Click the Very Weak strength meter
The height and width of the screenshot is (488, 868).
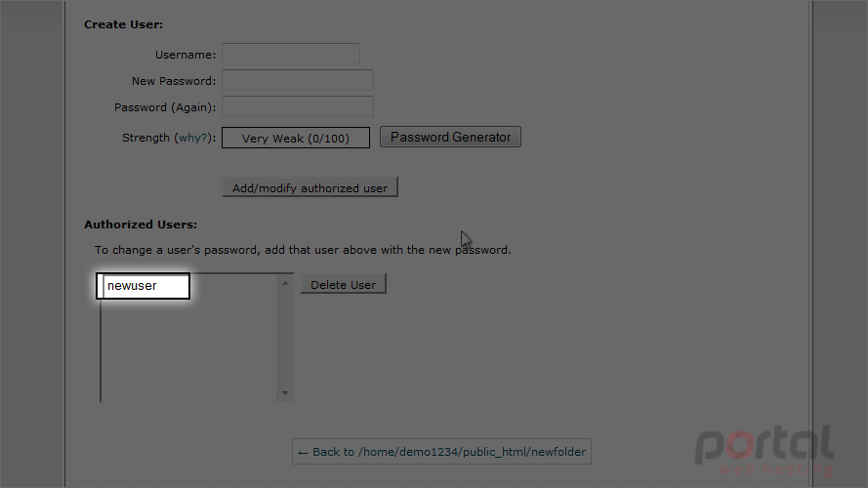[x=296, y=138]
